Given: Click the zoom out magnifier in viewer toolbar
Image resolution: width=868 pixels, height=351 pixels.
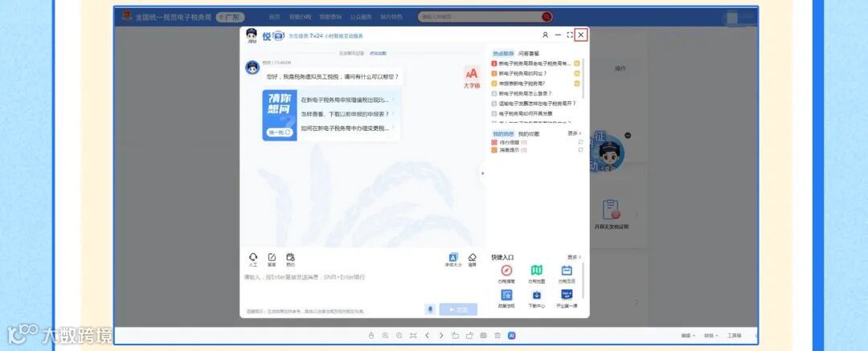Looking at the screenshot, I should [399, 336].
